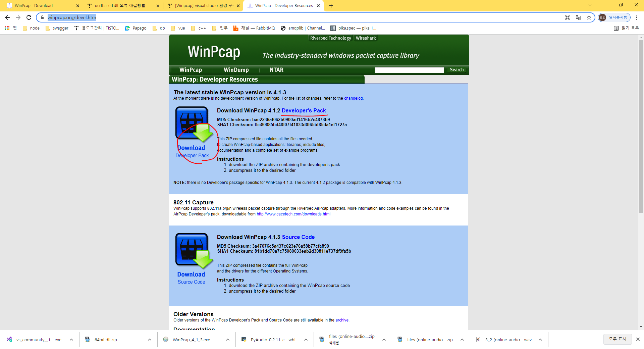Click the browser Forward arrow
The height and width of the screenshot is (349, 644).
tap(18, 17)
